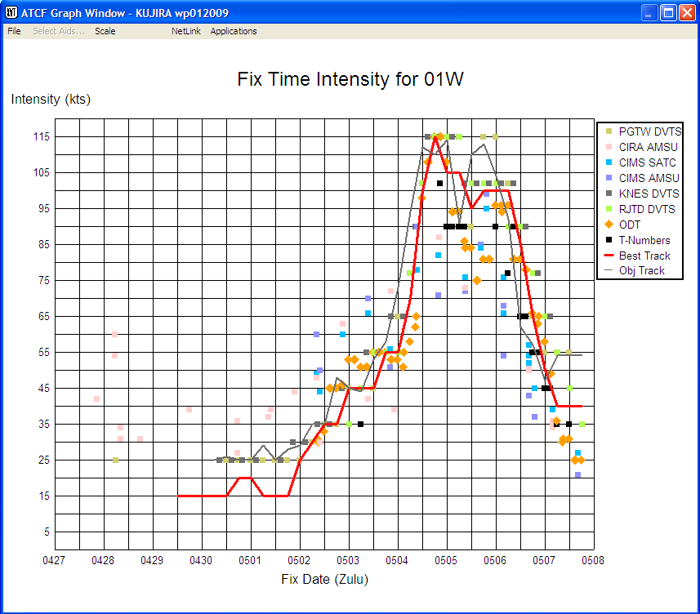Select the KNES DVTS gray legend marker
Viewport: 700px width, 614px height.
[x=609, y=194]
